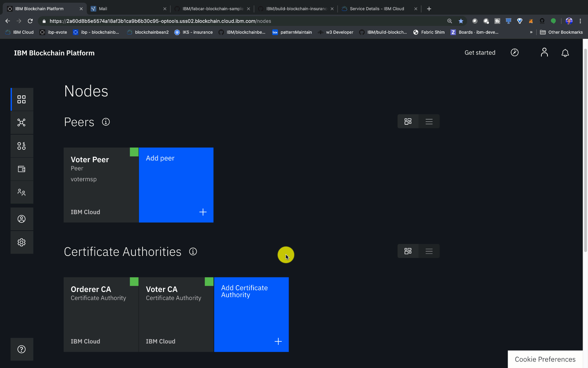
Task: Click IBM Blockchain Platform header title
Action: [x=54, y=53]
